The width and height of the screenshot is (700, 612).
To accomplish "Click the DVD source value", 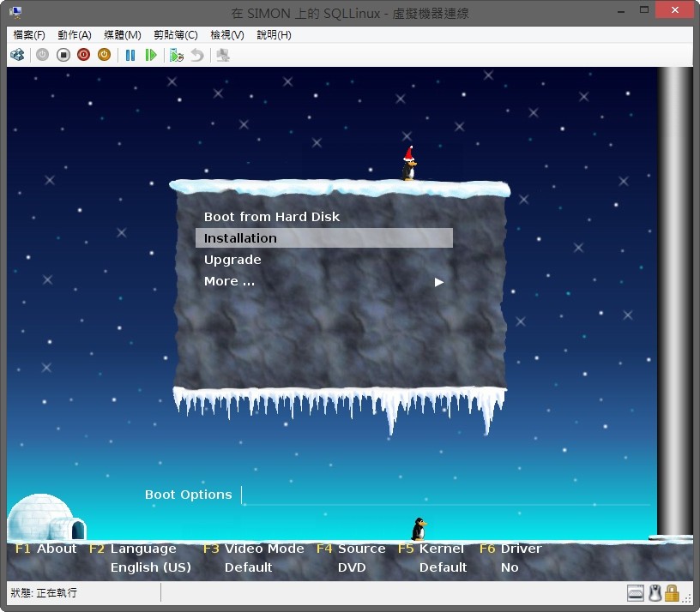I will (x=352, y=567).
